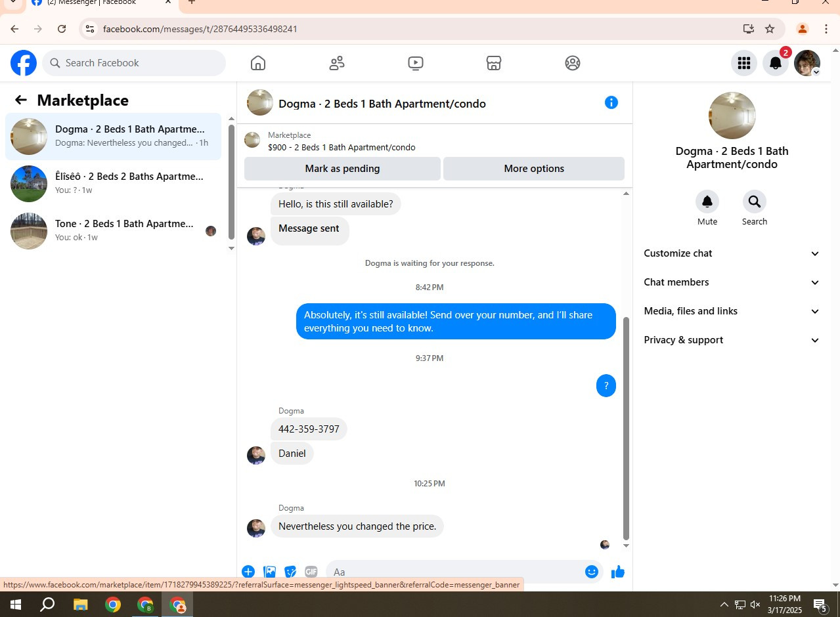This screenshot has height=617, width=840.
Task: Select the sent "?" message bubble
Action: (x=606, y=386)
